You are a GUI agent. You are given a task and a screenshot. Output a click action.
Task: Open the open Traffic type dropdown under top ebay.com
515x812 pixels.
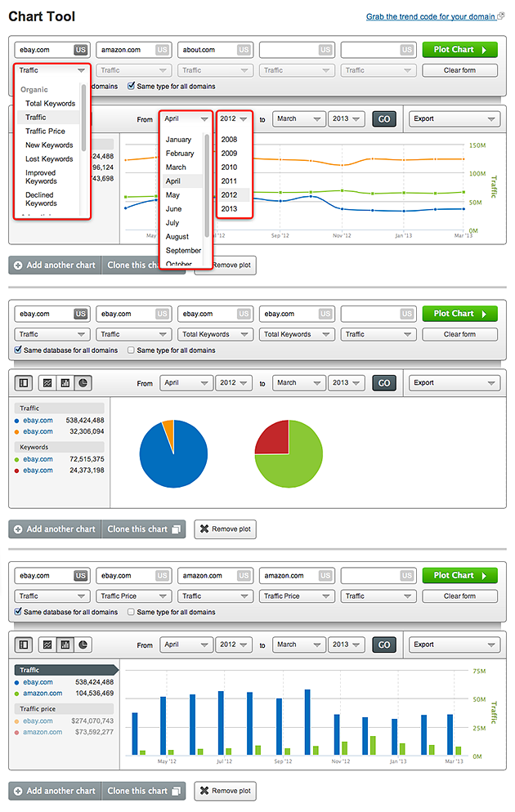pos(51,70)
